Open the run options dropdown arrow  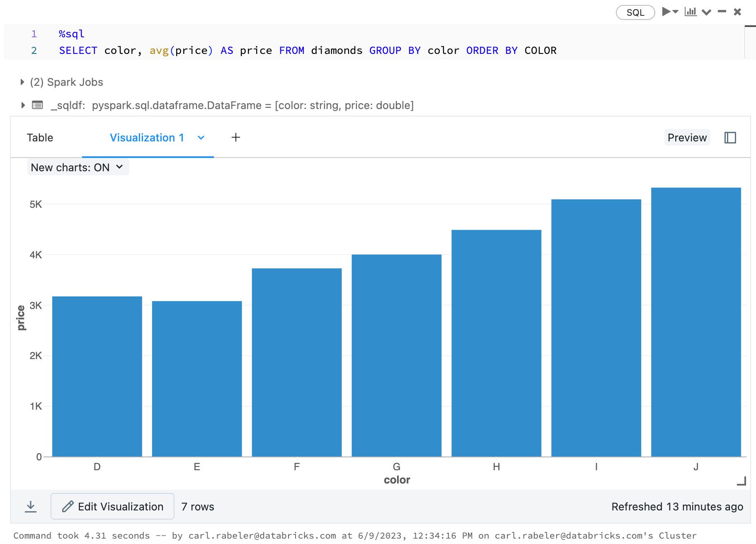coord(676,13)
